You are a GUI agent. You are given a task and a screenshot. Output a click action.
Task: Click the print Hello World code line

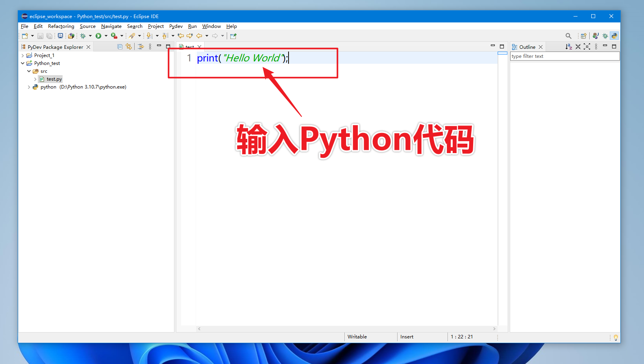pos(242,58)
